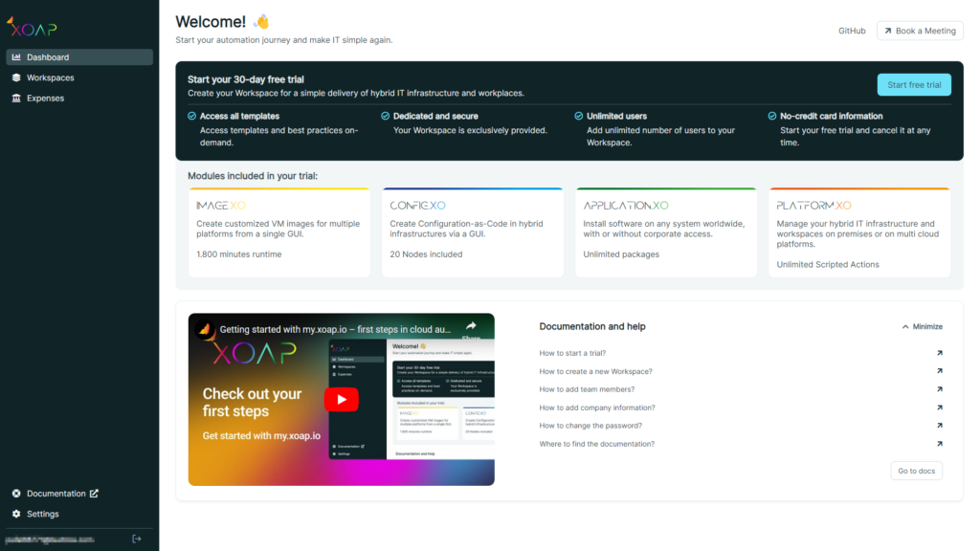Viewport: 980px width, 551px height.
Task: Click the logout icon next to the email
Action: tap(135, 539)
